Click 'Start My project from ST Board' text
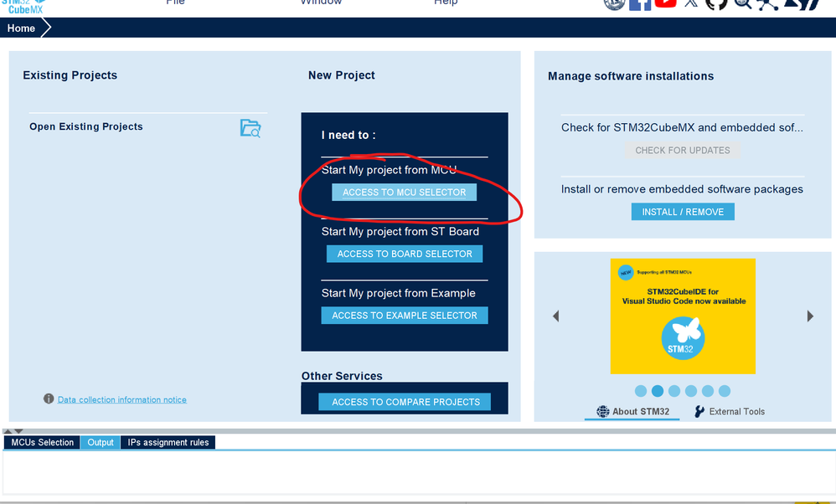The width and height of the screenshot is (836, 504). coord(400,231)
